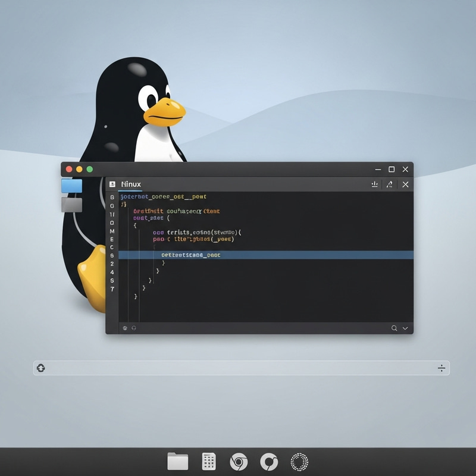
Task: Click the edit pencil icon in tab bar
Action: pos(390,184)
